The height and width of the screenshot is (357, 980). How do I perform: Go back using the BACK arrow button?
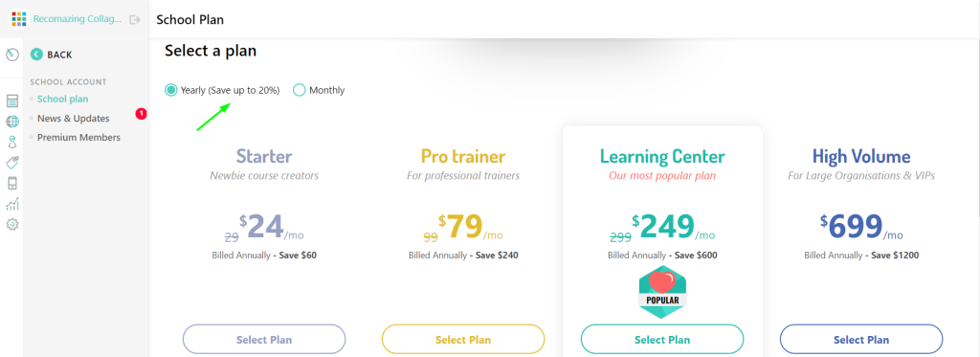(52, 55)
